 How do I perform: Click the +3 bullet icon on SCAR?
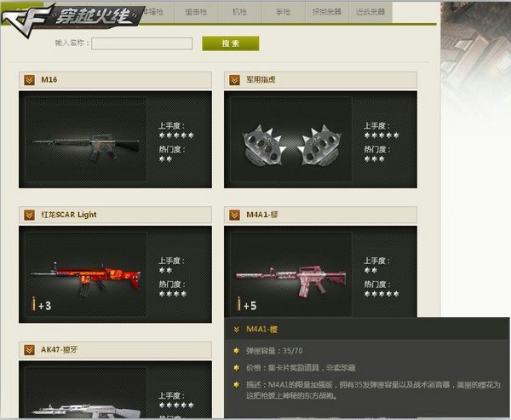click(42, 305)
